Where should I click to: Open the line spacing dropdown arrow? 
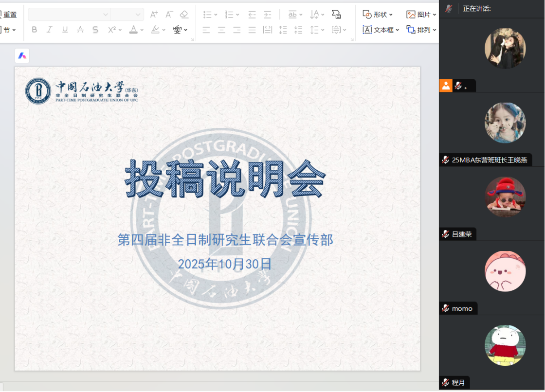point(323,30)
